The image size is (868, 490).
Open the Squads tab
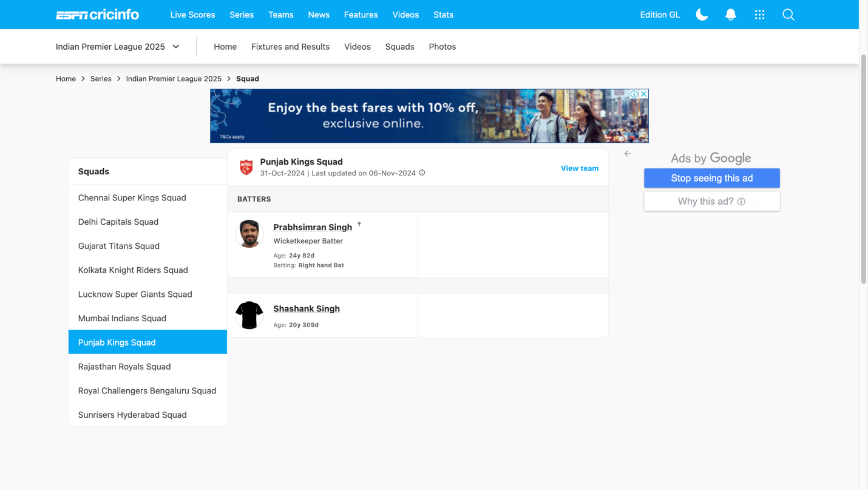(x=399, y=47)
